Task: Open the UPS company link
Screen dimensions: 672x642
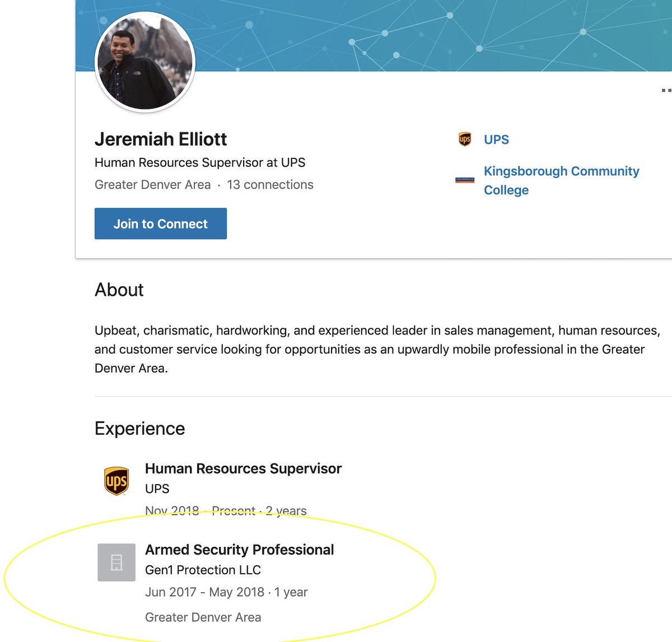Action: pyautogui.click(x=496, y=139)
